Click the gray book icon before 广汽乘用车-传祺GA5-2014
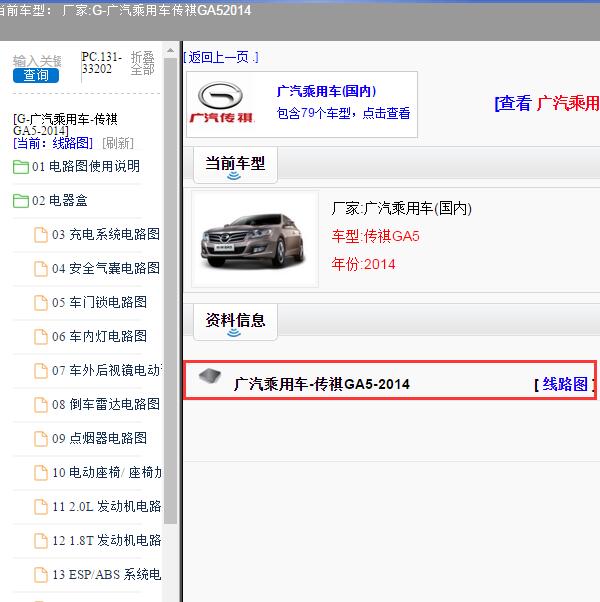This screenshot has height=602, width=600. [x=210, y=375]
